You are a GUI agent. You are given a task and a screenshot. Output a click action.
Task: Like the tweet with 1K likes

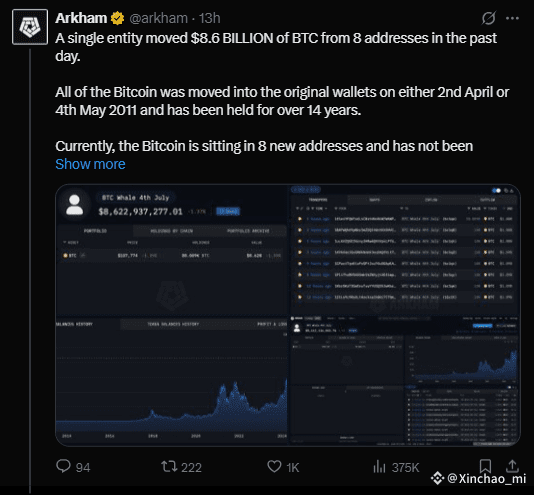[283, 467]
